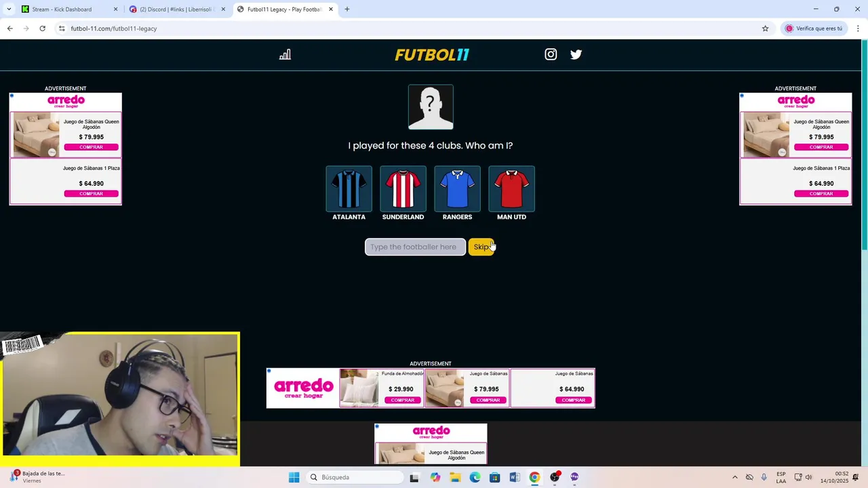
Task: Click the Rangers jersey
Action: tap(457, 188)
